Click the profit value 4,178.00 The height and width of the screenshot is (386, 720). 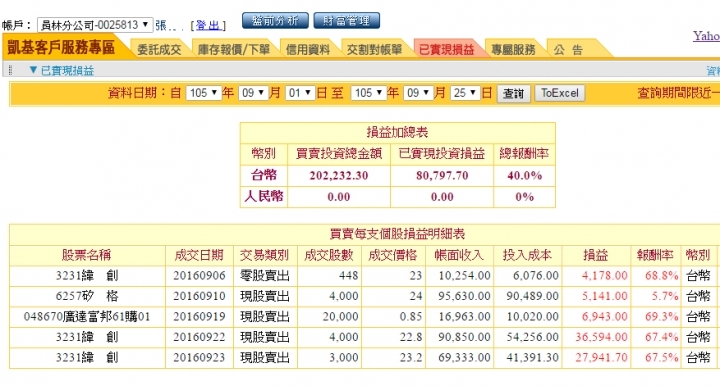(x=604, y=276)
